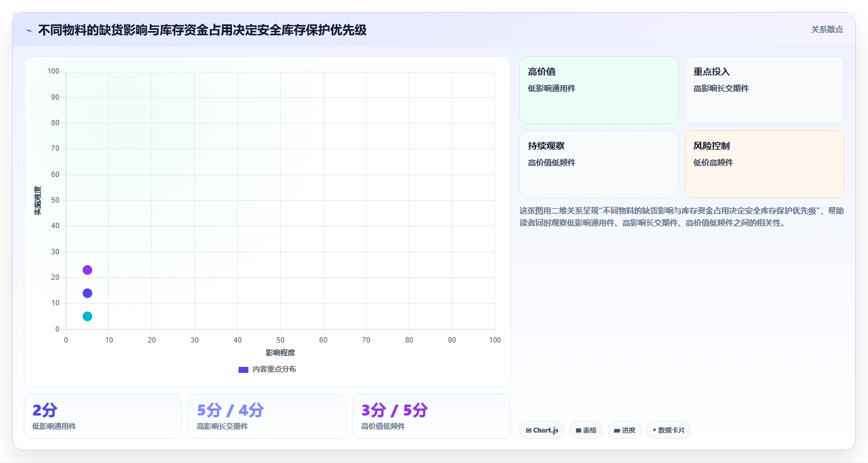Select the 风险控制 quadrant card

[x=764, y=164]
